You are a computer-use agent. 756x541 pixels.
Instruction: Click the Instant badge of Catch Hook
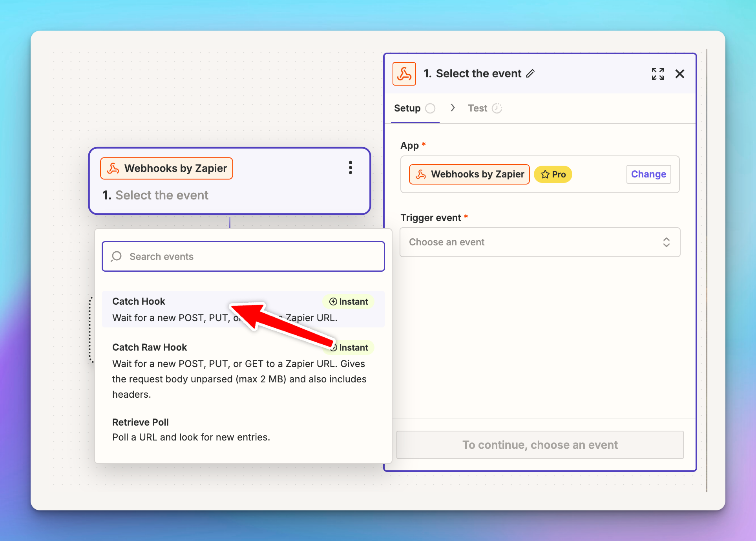pos(349,302)
